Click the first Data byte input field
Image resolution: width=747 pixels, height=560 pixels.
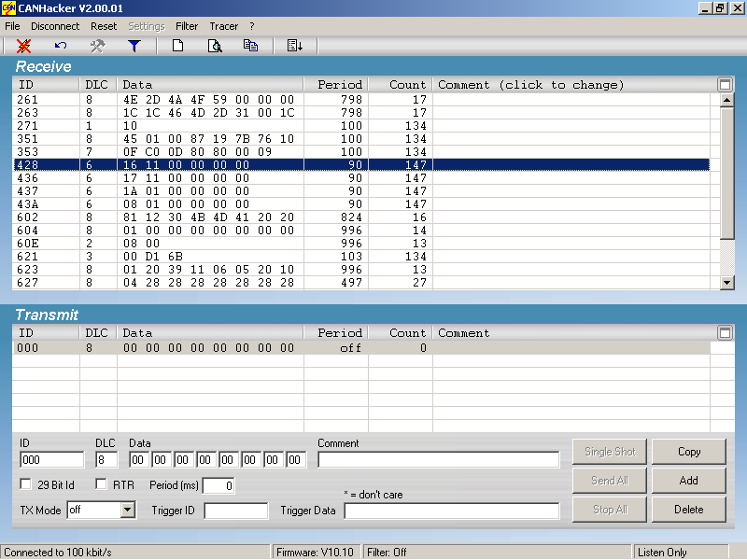(x=137, y=460)
